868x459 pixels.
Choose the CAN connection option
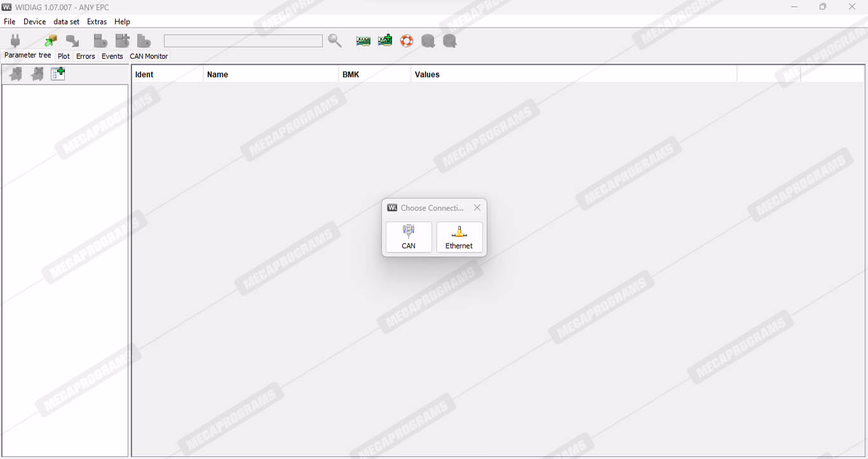(409, 237)
